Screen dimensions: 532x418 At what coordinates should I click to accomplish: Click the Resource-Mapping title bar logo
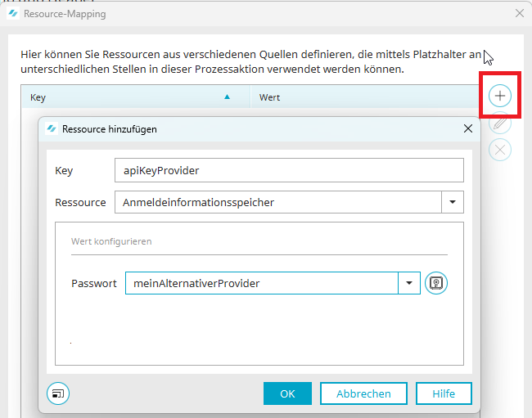(13, 14)
